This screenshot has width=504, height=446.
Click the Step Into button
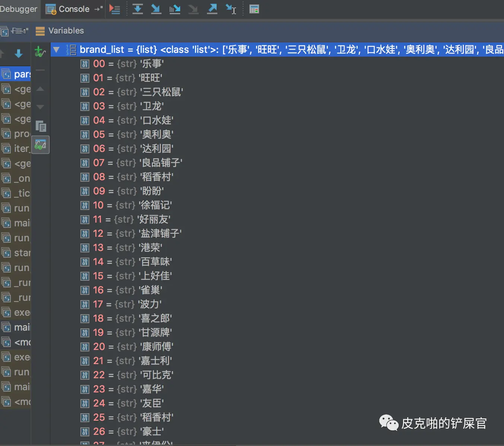pos(156,9)
